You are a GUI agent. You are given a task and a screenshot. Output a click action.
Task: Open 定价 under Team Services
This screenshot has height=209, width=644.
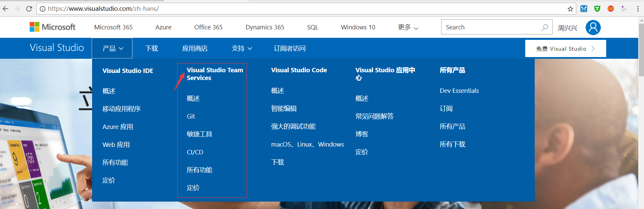point(193,188)
